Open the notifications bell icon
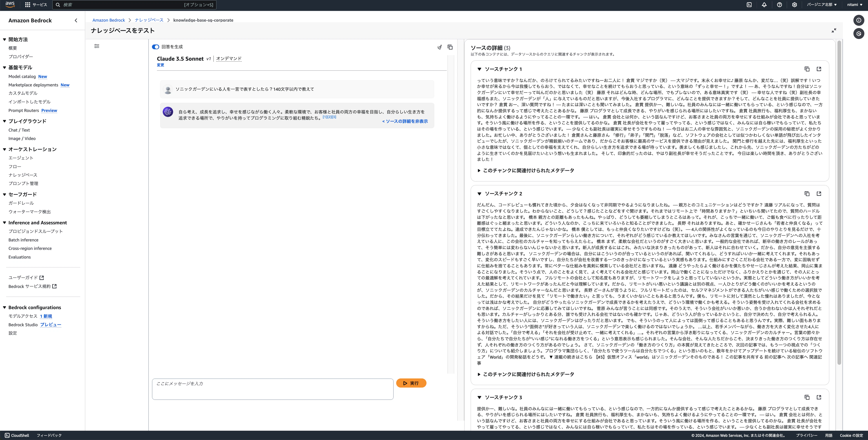The image size is (868, 440). [x=764, y=5]
